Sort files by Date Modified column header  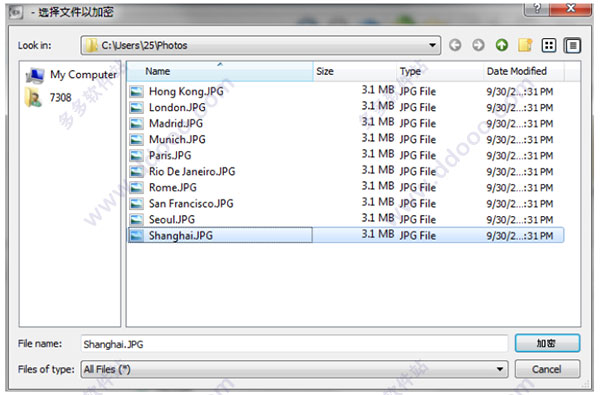click(x=523, y=71)
